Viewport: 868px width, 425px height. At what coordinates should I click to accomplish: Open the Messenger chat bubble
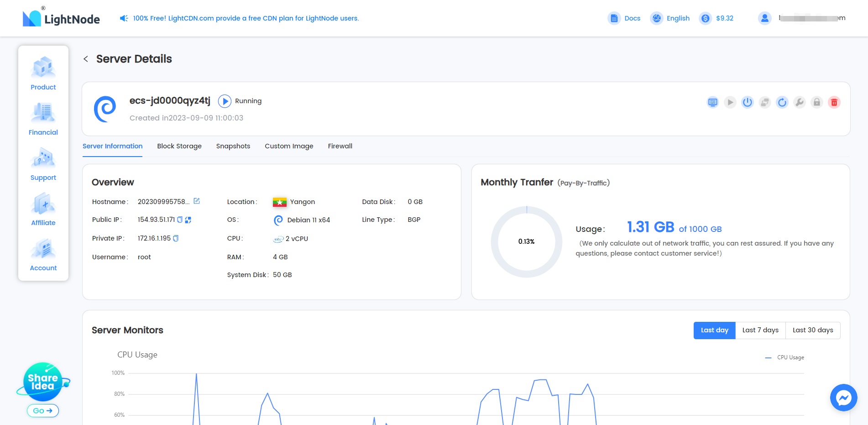coord(843,398)
